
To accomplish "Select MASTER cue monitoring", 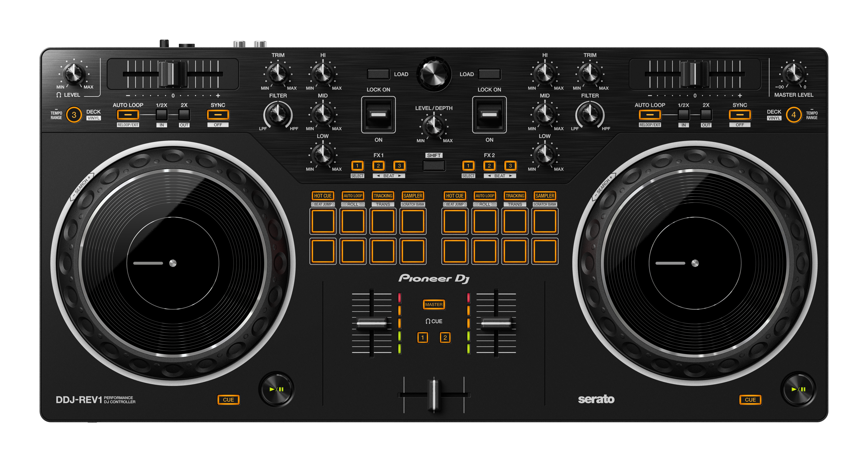I will click(434, 304).
